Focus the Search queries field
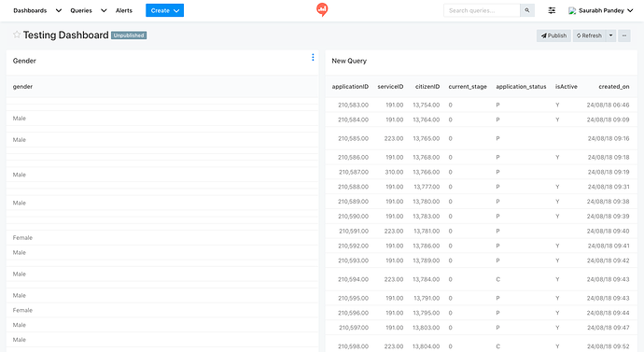This screenshot has width=644, height=352. [x=482, y=10]
